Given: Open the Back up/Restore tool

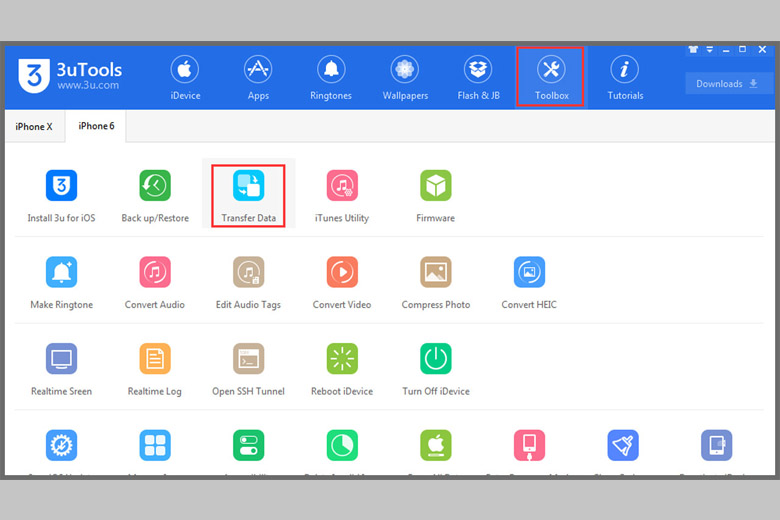Looking at the screenshot, I should tap(155, 196).
